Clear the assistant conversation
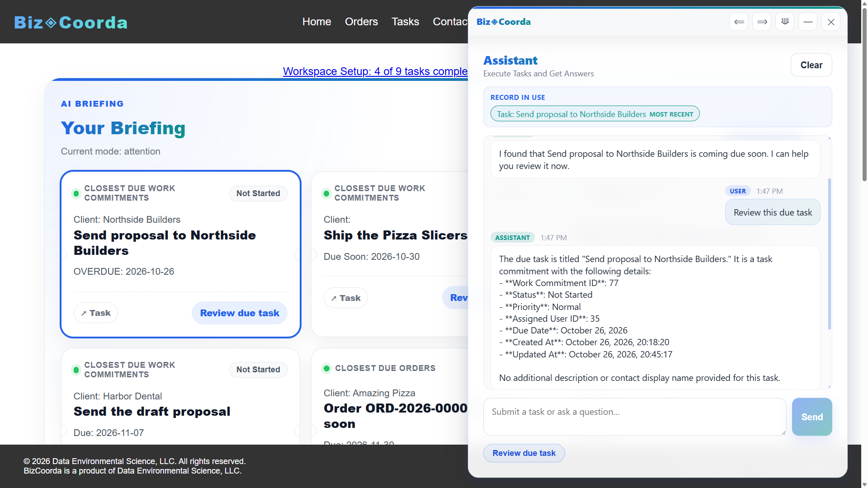Screen dimensions: 868x488 [811, 65]
